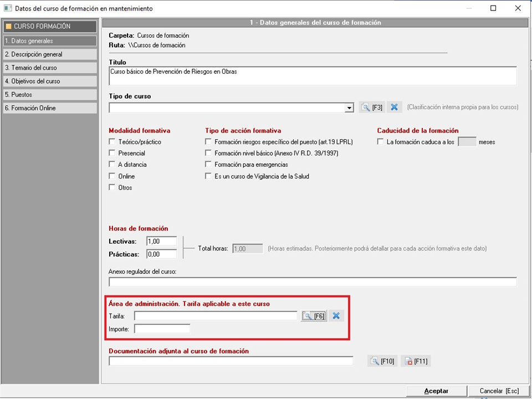Enable La formación caduca a los checkbox
Screen dimensions: 532x399
[380, 142]
